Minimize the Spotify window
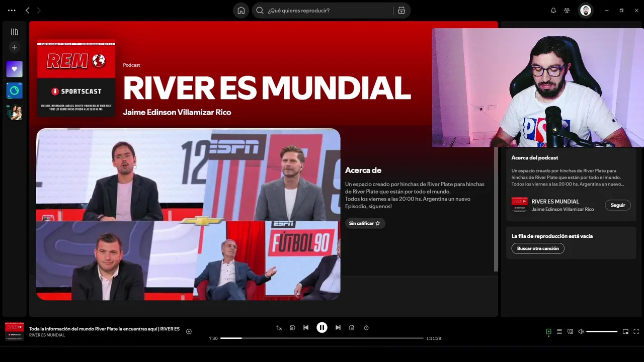This screenshot has width=644, height=362. pyautogui.click(x=607, y=10)
